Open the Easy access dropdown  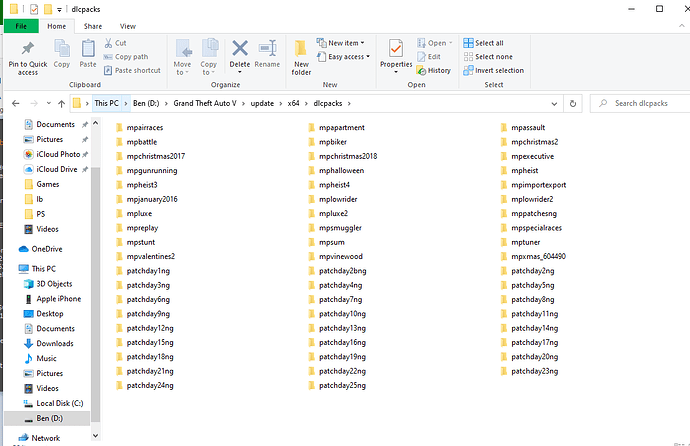346,57
